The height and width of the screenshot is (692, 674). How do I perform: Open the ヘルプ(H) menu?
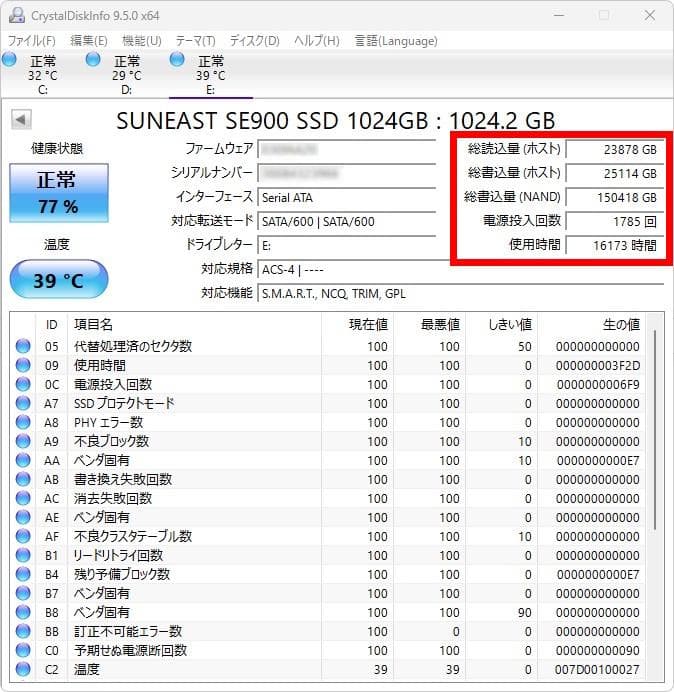(317, 41)
